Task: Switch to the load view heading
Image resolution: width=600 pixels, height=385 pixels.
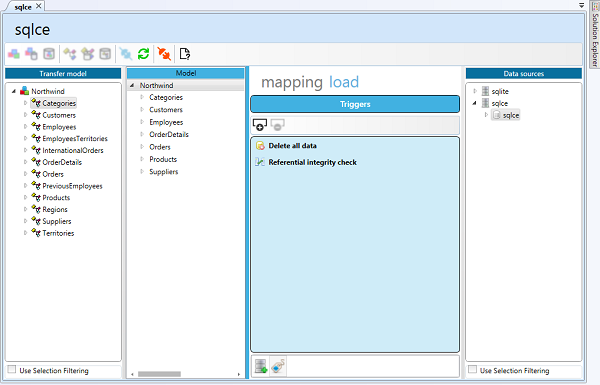Action: coord(344,82)
